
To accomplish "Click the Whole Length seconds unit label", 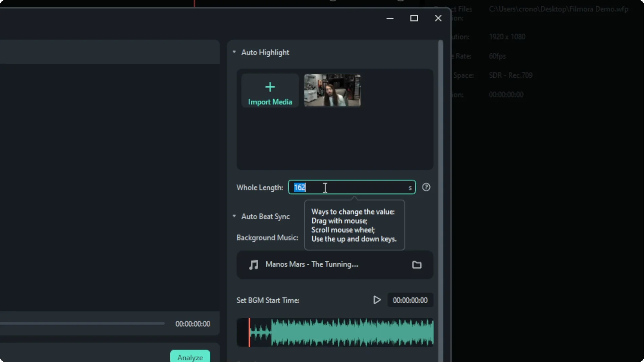I will [411, 188].
